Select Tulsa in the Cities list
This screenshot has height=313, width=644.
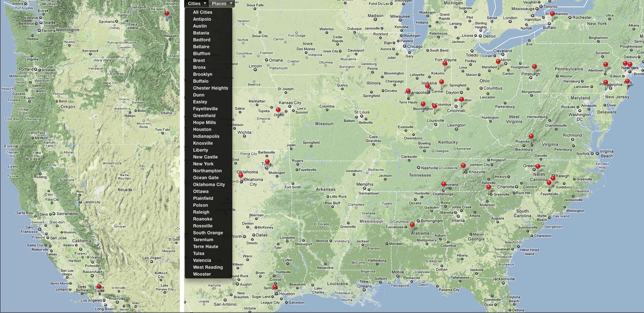point(199,254)
